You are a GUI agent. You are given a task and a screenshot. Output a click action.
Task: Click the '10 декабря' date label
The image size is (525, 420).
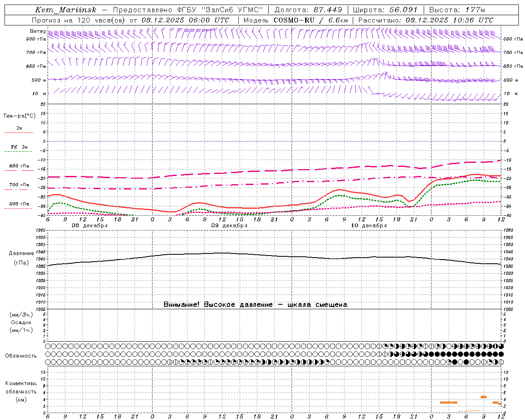pos(369,226)
